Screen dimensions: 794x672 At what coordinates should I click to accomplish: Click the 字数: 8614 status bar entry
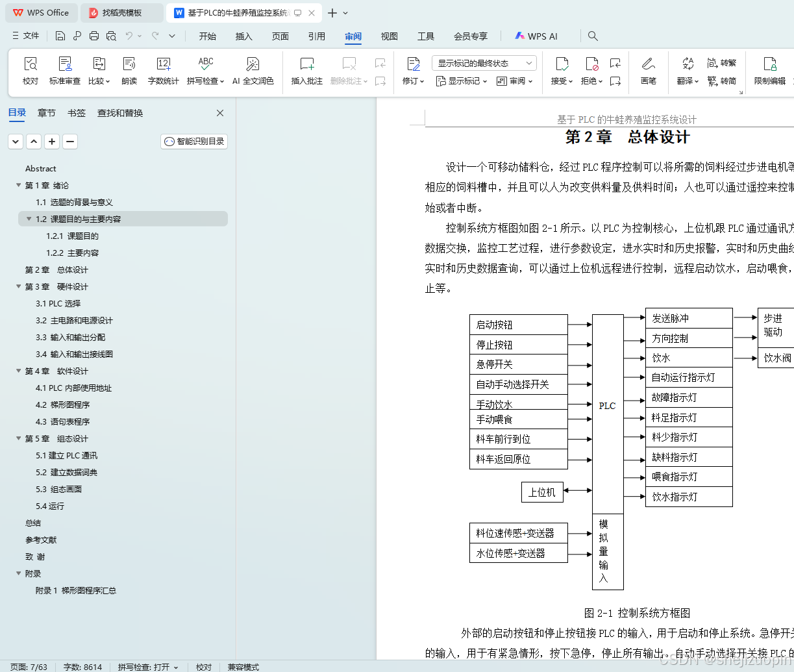coord(83,667)
